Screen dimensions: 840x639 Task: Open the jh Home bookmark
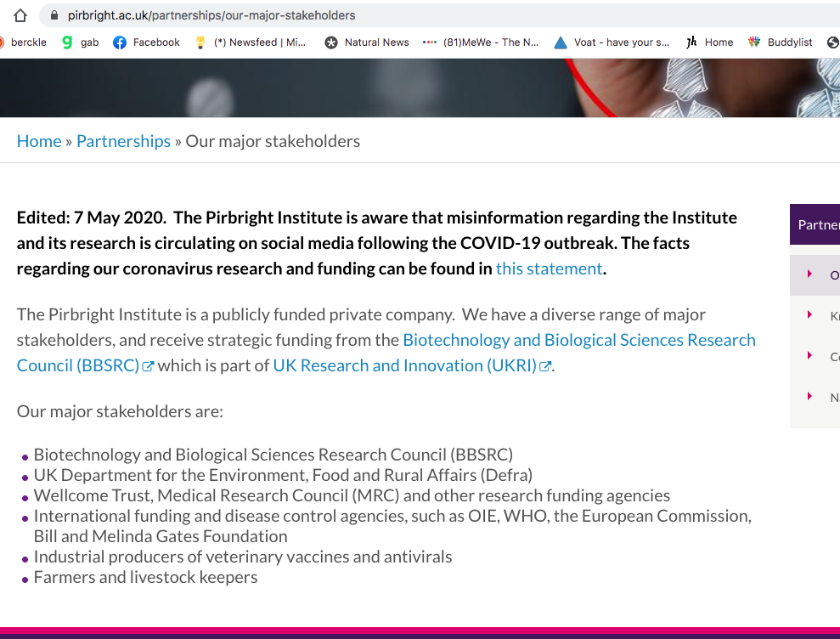[709, 42]
